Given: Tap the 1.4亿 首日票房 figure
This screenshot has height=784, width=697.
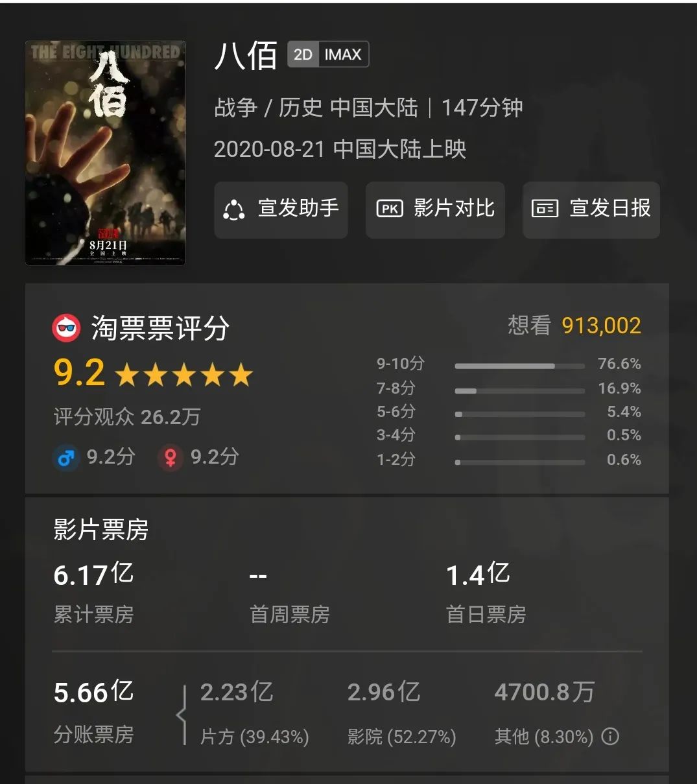Looking at the screenshot, I should click(478, 574).
